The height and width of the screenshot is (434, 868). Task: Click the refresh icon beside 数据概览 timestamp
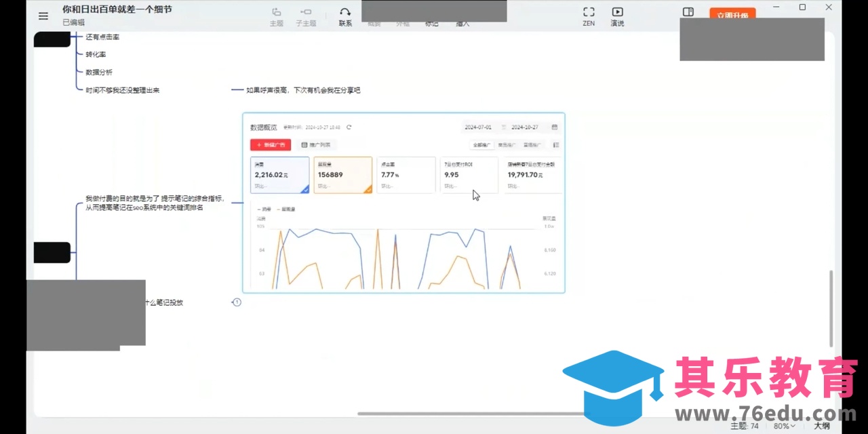(349, 127)
